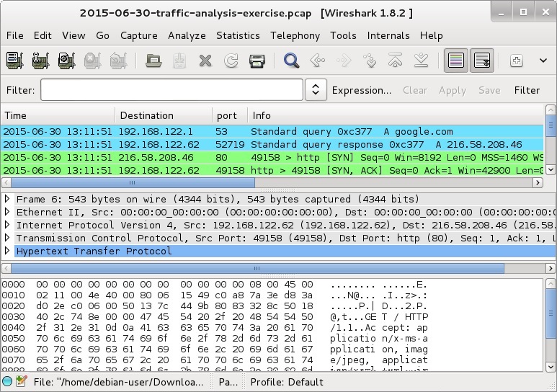Expand the Frame 6 tree node
Screen dimensions: 557x392
pos(6,199)
